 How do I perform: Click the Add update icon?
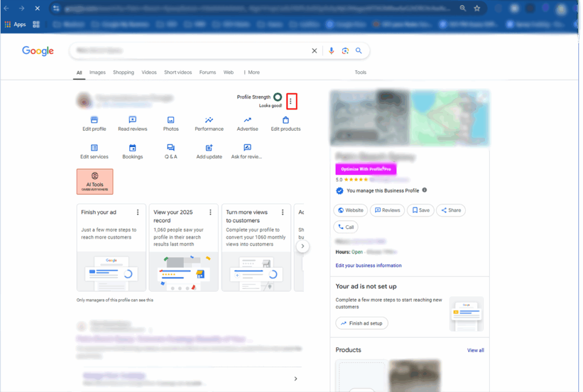(209, 148)
